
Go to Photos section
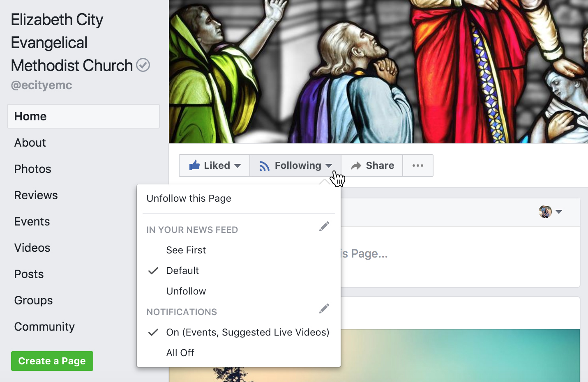point(33,169)
